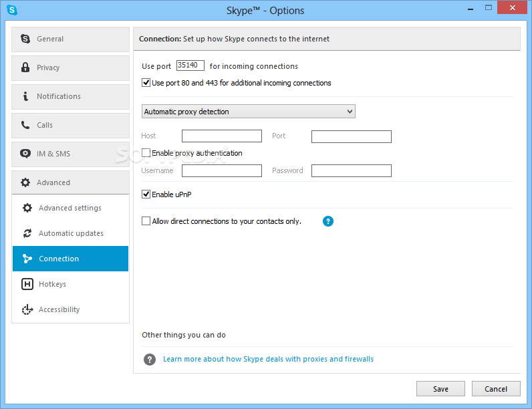
Task: Select Hotkeys sub-item
Action: (71, 284)
